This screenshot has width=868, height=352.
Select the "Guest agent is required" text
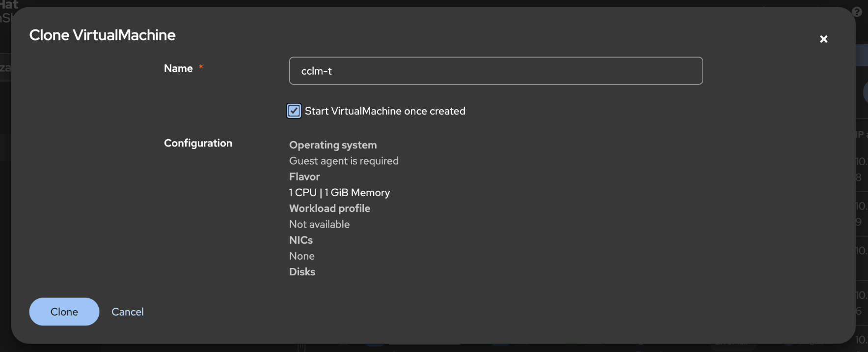(344, 161)
